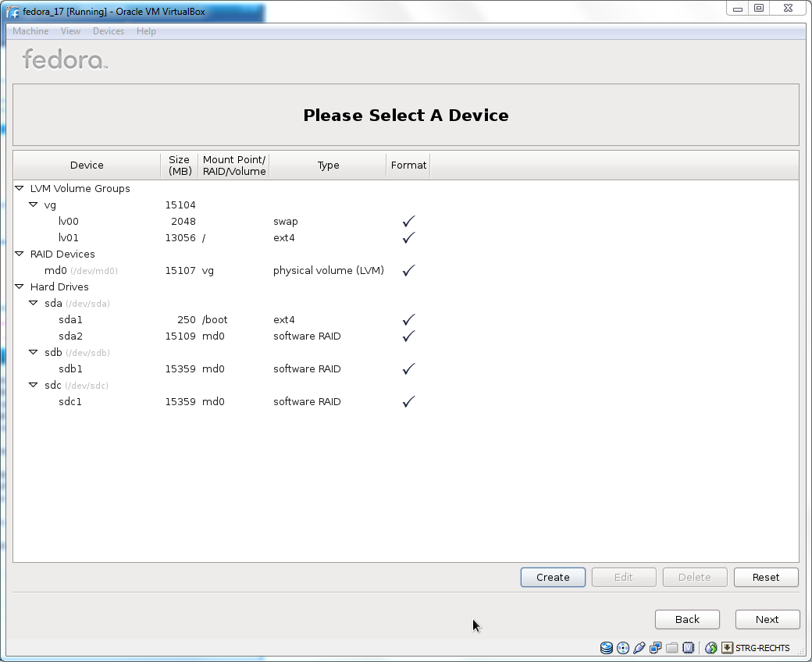
Task: Click the format checkmark for lv00
Action: point(408,221)
